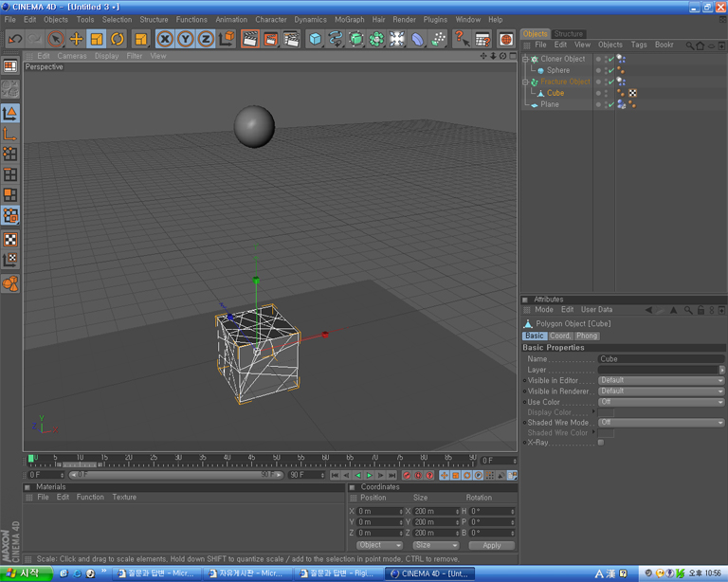Image resolution: width=728 pixels, height=582 pixels.
Task: Toggle Fracture Object editor visibility dot
Action: 606,80
